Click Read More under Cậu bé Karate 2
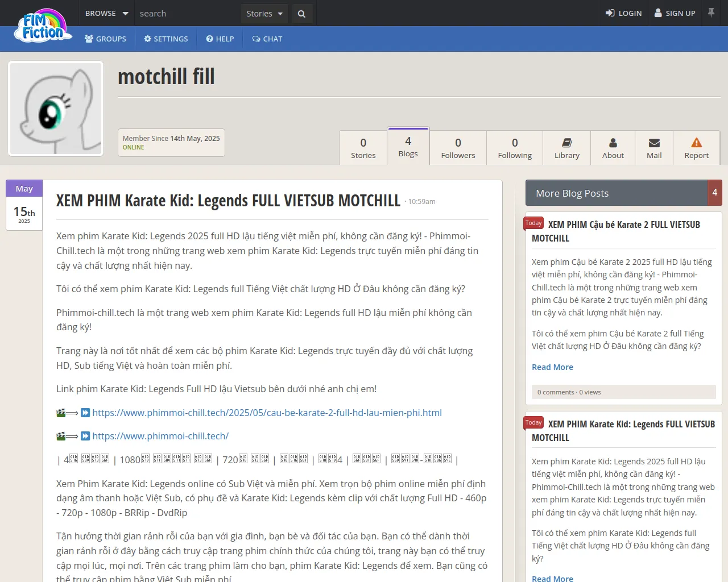Image resolution: width=728 pixels, height=582 pixels. 552,367
